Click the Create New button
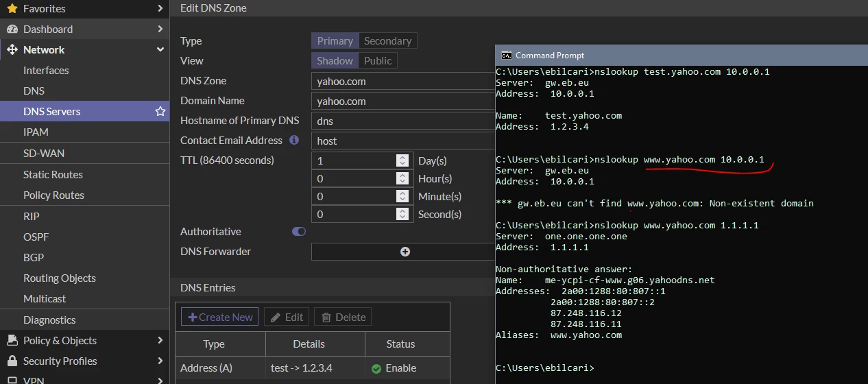The image size is (868, 384). click(220, 317)
